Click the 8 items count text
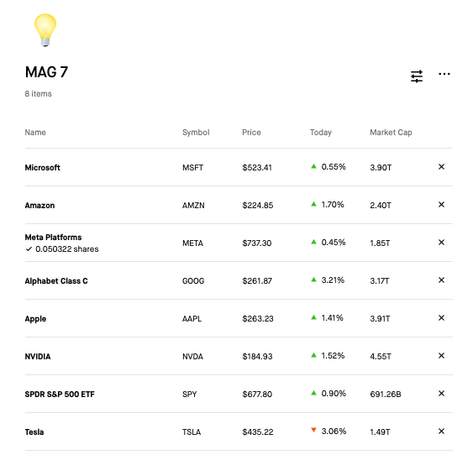The width and height of the screenshot is (473, 476). click(39, 94)
